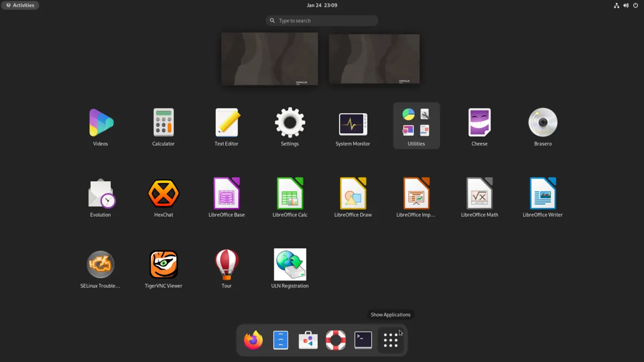Open Firefox from the dock
This screenshot has height=362, width=644.
[253, 340]
